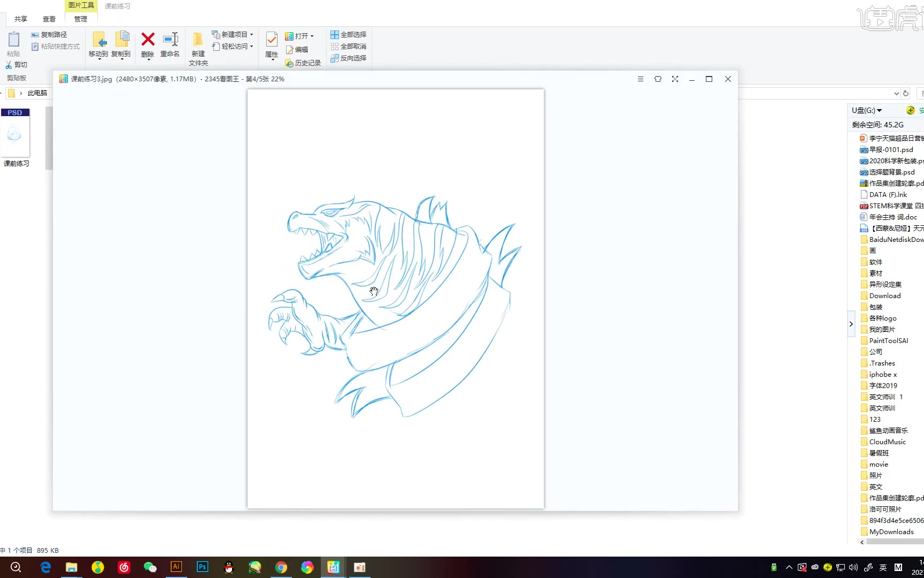Open the 新建项目 dropdown
Viewport: 924px width, 578px height.
(x=234, y=34)
